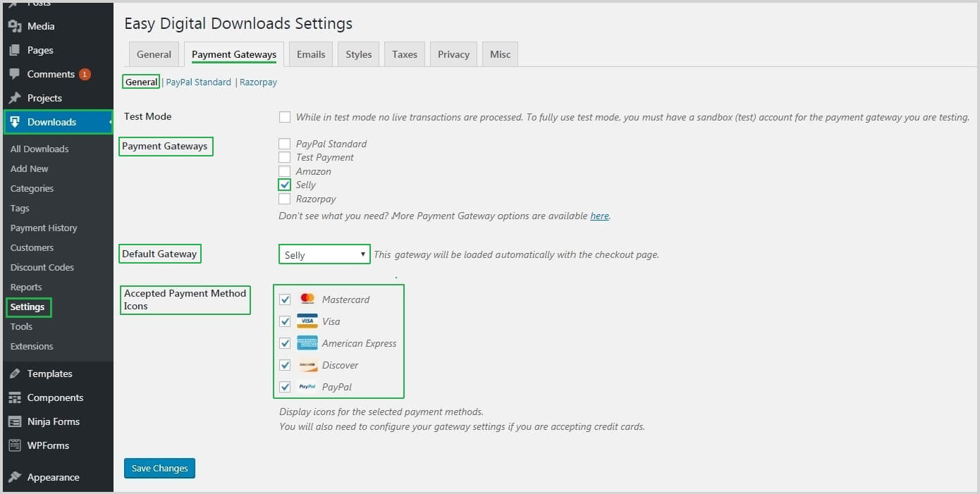Click the Ninja Forms icon
This screenshot has height=494, width=980.
(x=15, y=421)
